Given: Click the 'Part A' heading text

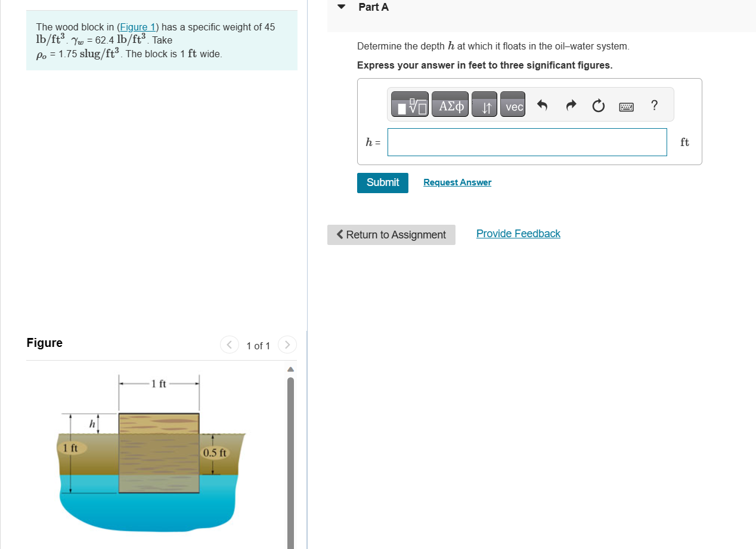Looking at the screenshot, I should coord(374,7).
